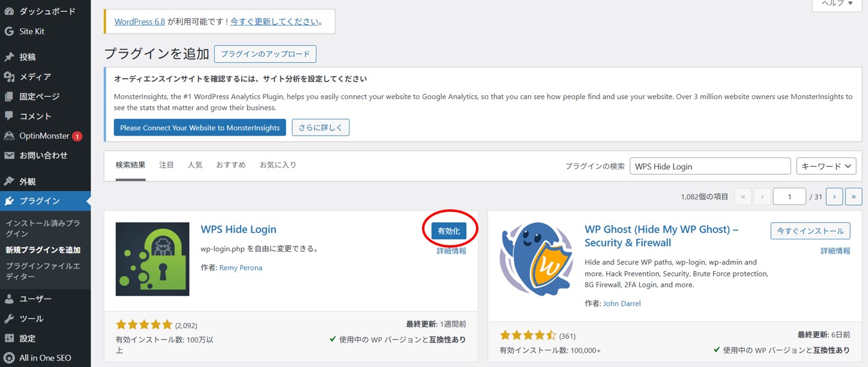
Task: Click the お問い合わせ envelope icon
Action: coord(10,155)
